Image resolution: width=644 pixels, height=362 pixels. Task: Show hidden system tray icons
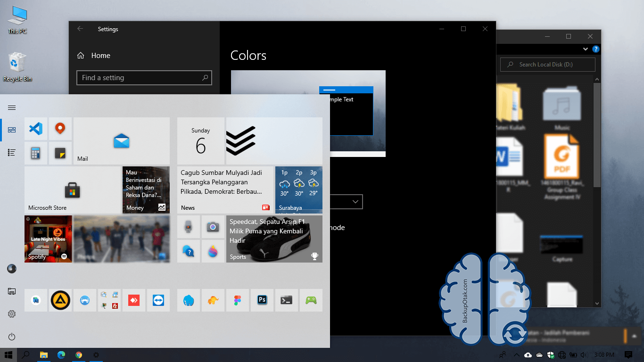tap(517, 355)
